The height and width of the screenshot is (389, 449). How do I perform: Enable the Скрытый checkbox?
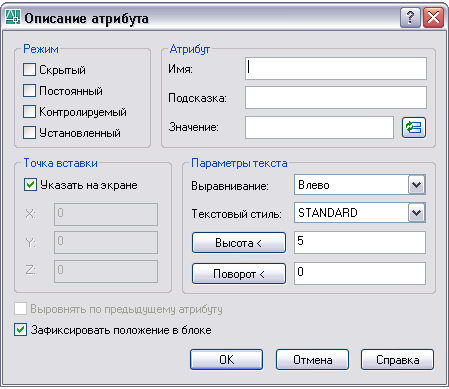[29, 70]
